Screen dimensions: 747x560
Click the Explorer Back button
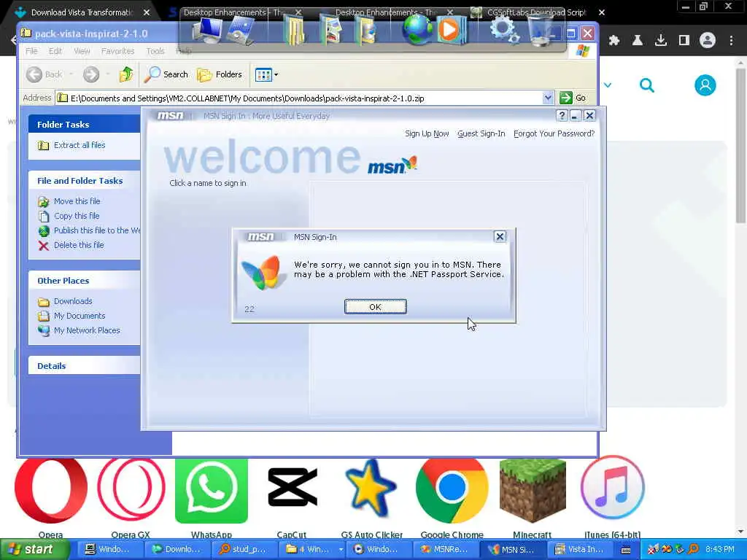[x=44, y=74]
